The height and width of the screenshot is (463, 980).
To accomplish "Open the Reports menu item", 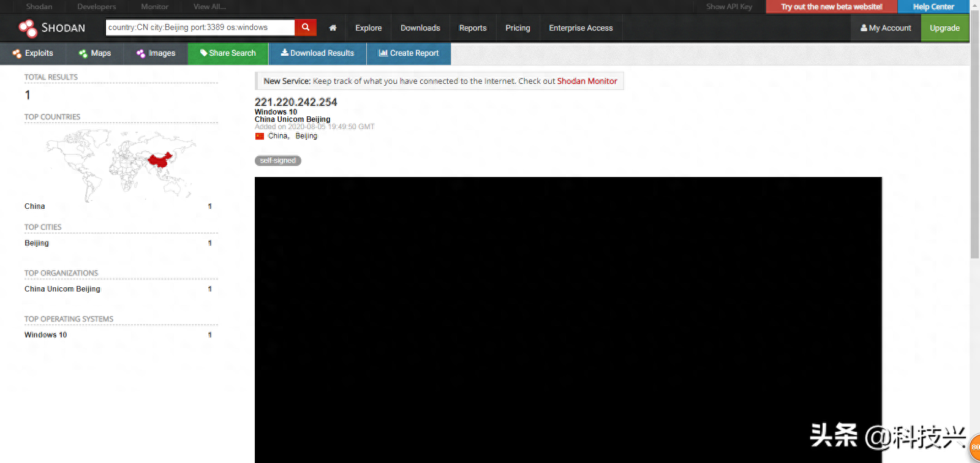I will click(x=473, y=28).
